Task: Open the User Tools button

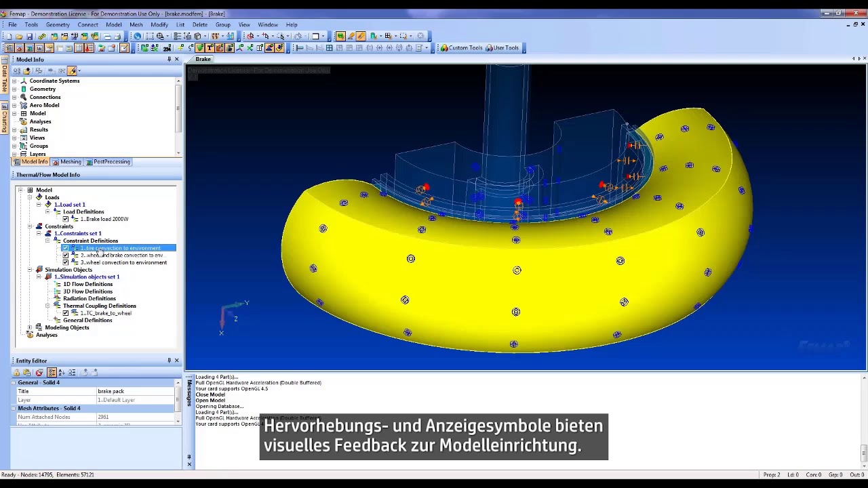Action: click(x=502, y=48)
